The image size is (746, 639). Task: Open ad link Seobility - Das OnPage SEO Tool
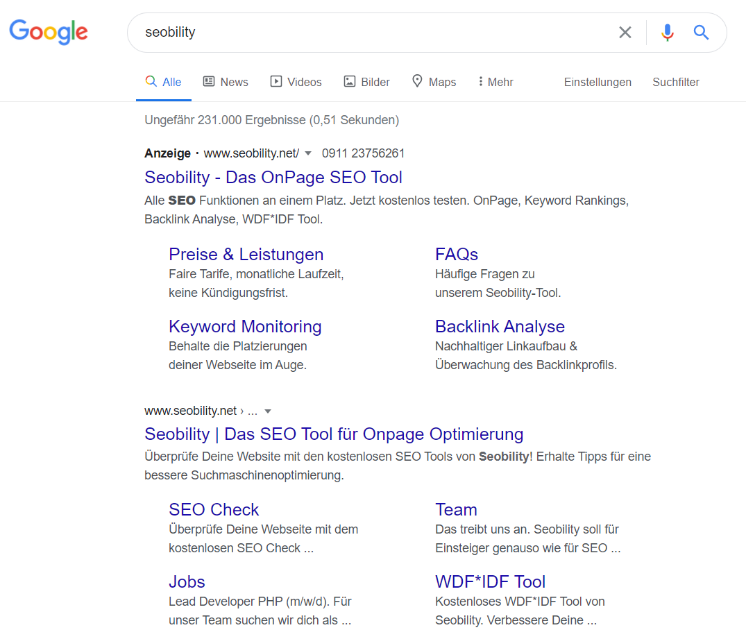(273, 177)
